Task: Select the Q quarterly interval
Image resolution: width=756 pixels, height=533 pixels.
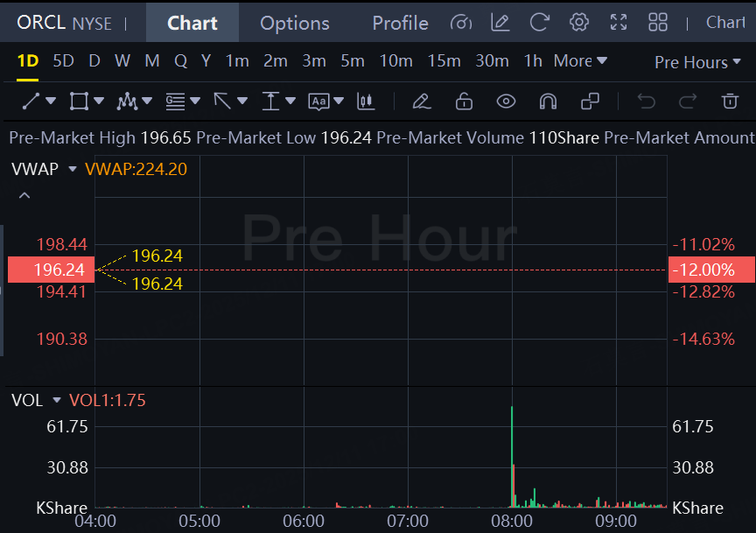Action: coord(181,61)
